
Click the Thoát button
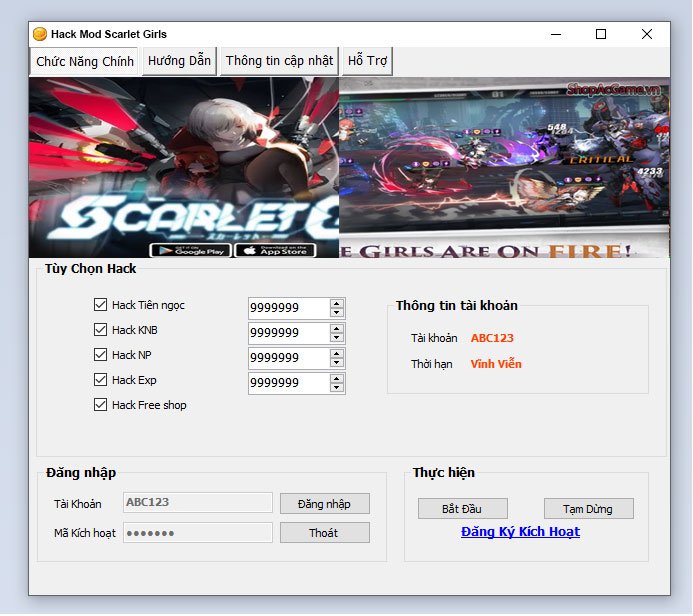[325, 533]
